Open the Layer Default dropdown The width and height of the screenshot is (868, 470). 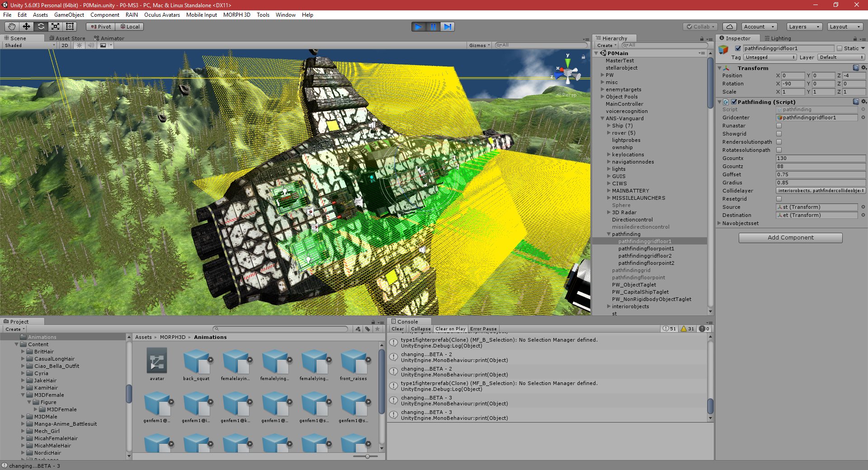[x=841, y=57]
